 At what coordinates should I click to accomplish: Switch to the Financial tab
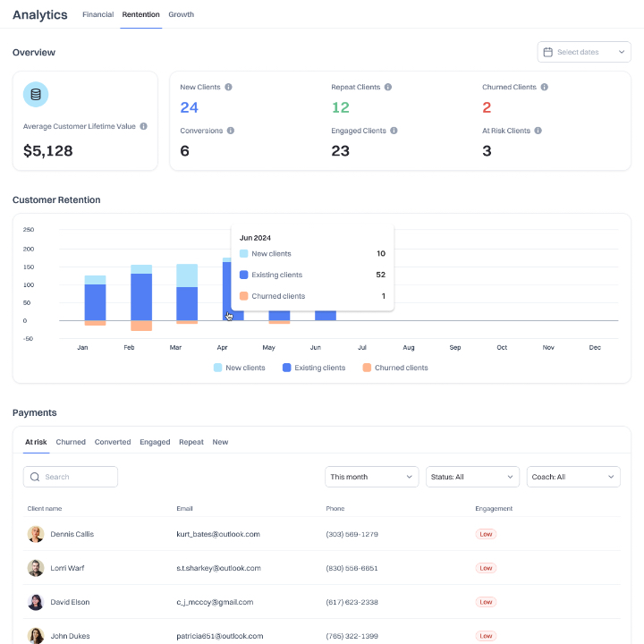tap(98, 14)
